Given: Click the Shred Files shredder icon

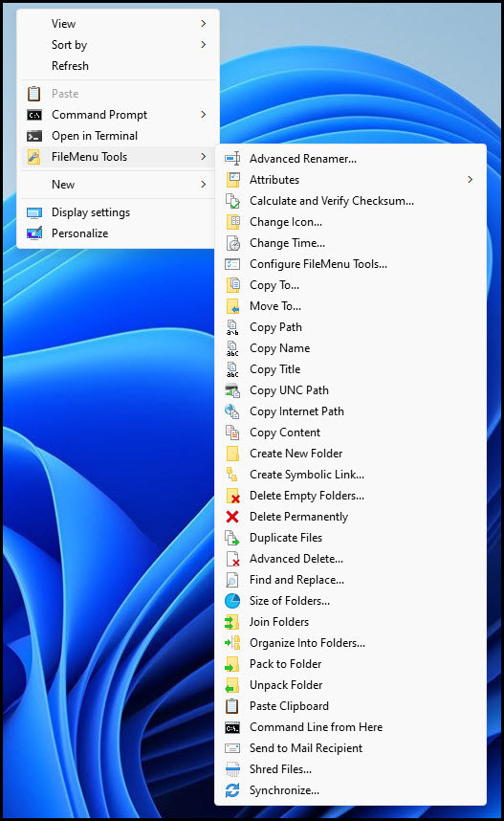Looking at the screenshot, I should [x=232, y=769].
